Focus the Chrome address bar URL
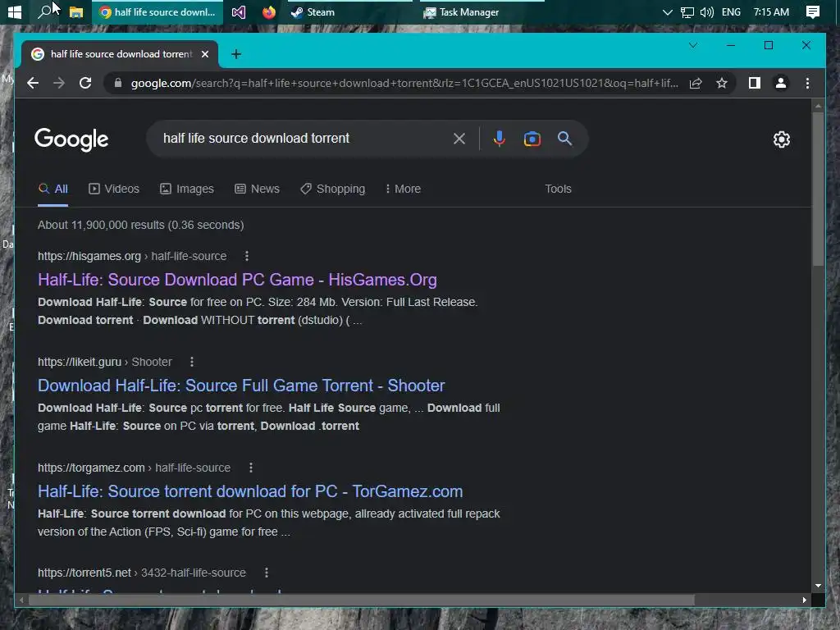This screenshot has width=840, height=630. tap(404, 83)
